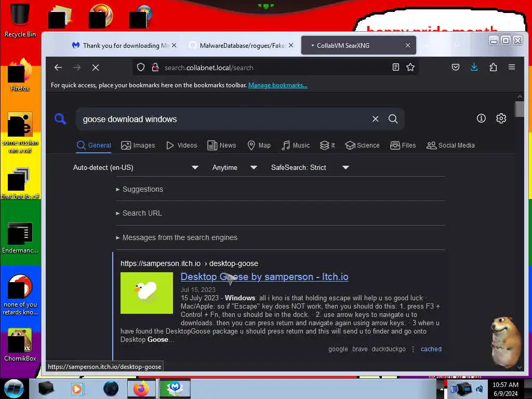Close the CollabVM SearXNG tab
The image size is (532, 399).
(x=407, y=46)
